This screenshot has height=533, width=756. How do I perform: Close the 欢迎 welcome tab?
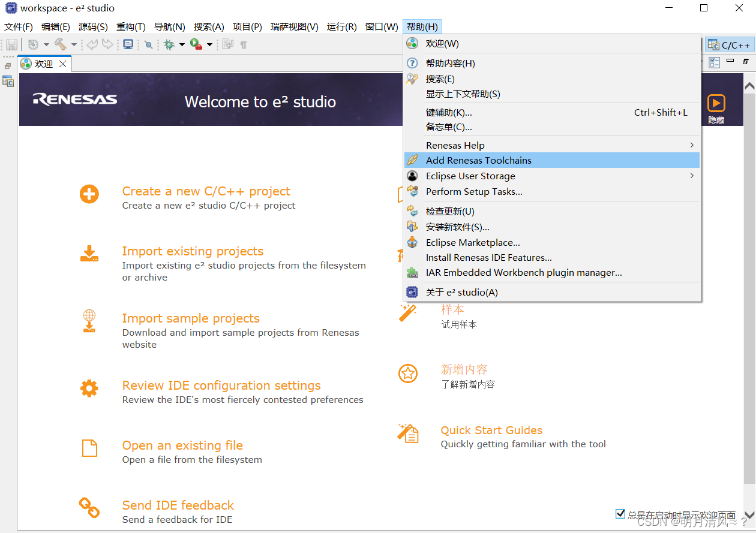(62, 64)
